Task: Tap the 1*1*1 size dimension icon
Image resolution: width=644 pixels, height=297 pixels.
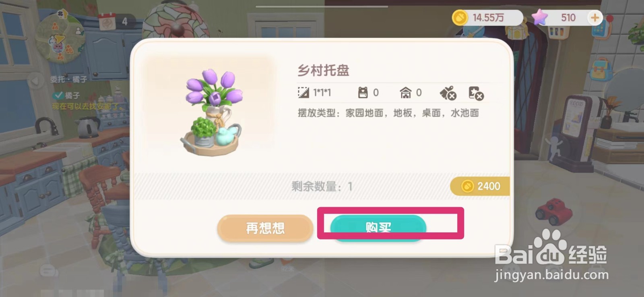Action: click(303, 93)
